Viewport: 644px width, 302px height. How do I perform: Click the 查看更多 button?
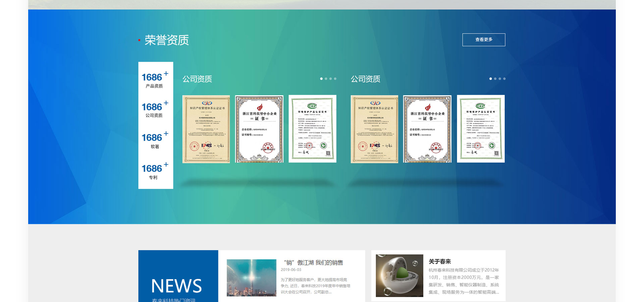[483, 40]
